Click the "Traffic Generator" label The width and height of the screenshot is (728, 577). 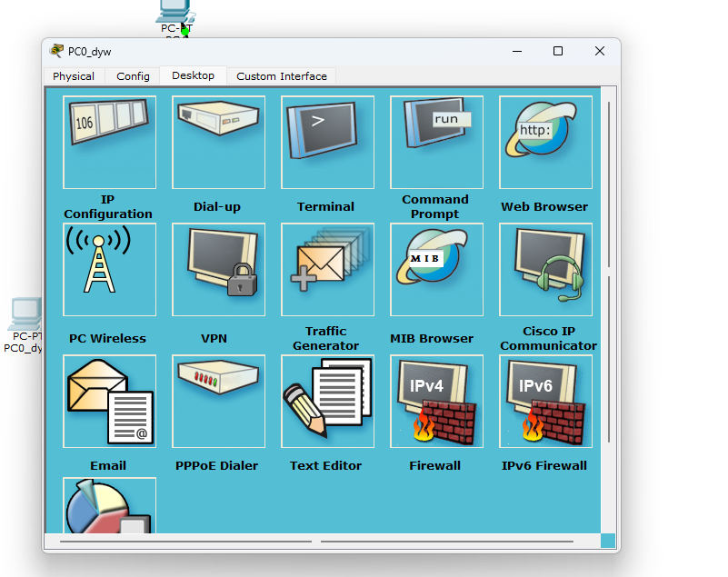pyautogui.click(x=325, y=338)
